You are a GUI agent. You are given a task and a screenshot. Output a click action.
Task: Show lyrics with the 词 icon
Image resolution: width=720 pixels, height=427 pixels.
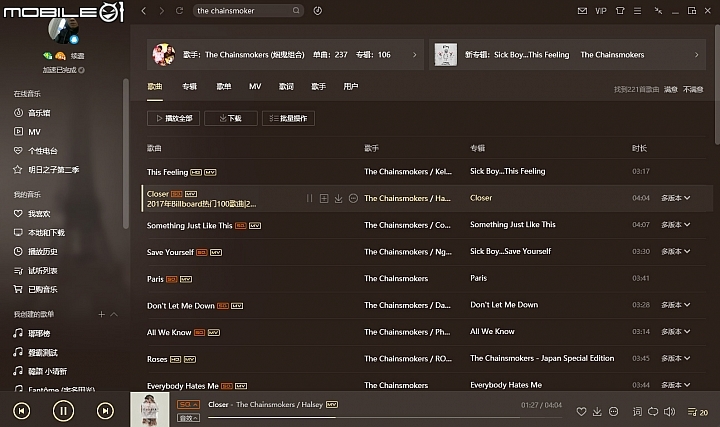pos(637,411)
